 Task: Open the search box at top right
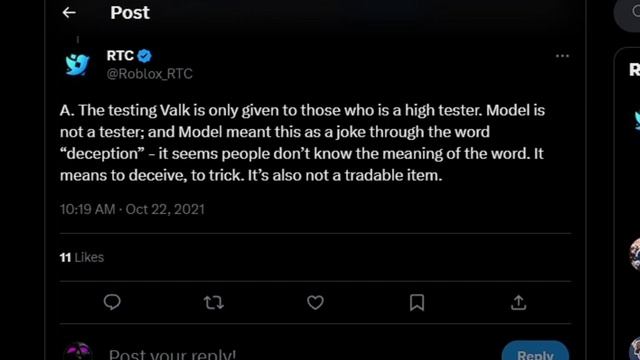point(629,14)
